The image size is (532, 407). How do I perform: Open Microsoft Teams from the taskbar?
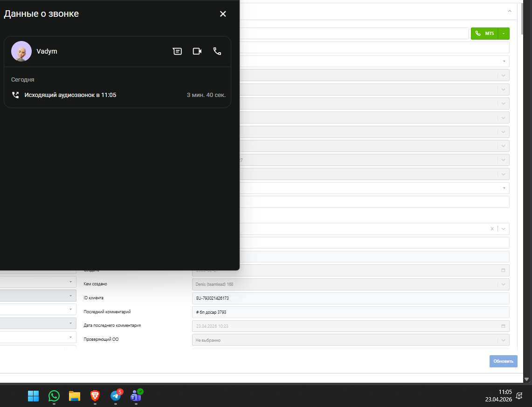[x=137, y=395]
